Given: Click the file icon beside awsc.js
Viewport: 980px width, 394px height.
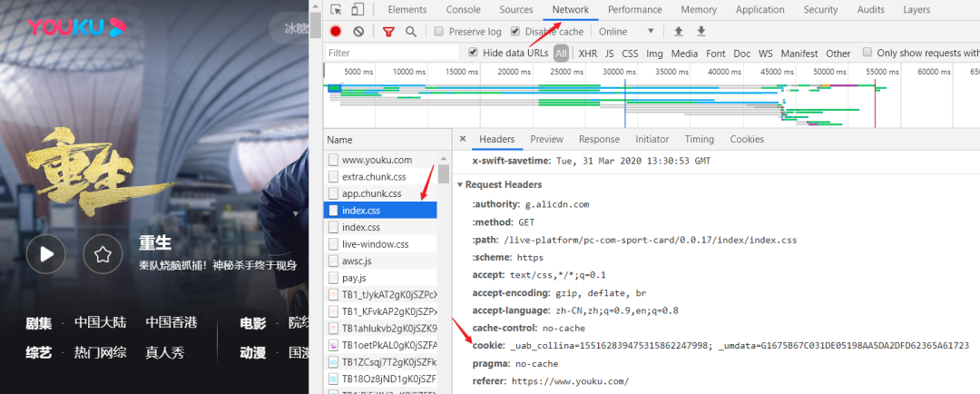Looking at the screenshot, I should click(333, 261).
